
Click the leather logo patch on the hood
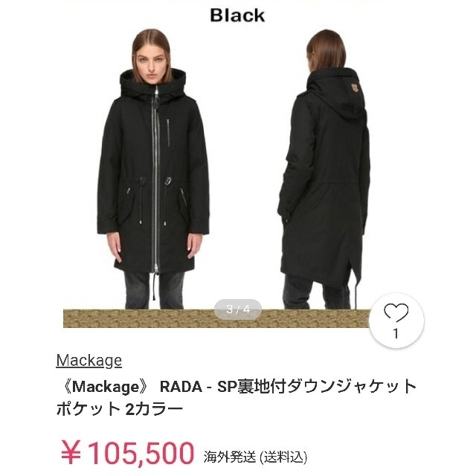pos(354,88)
